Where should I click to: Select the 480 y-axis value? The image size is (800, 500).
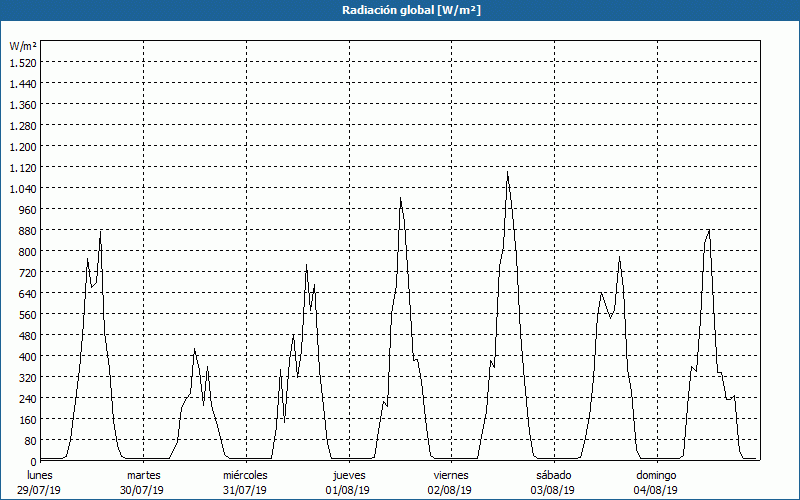(28, 335)
